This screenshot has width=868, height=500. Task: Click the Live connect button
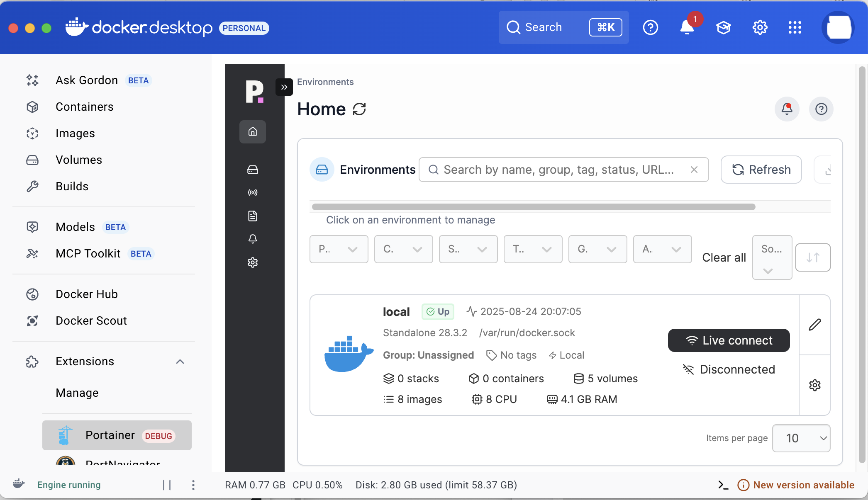(x=729, y=340)
